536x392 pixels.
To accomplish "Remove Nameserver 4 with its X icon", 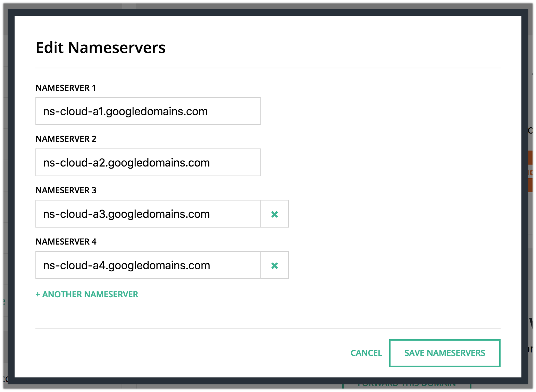I will (x=275, y=265).
